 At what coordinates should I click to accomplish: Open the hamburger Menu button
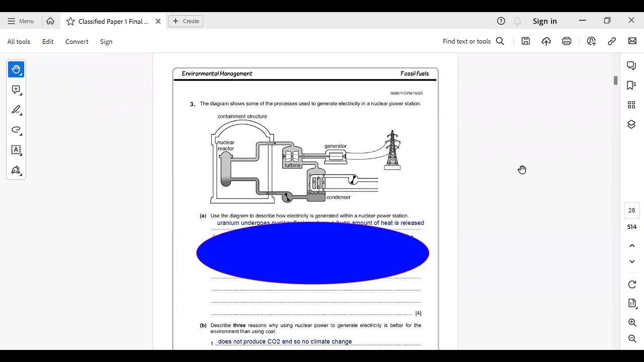[21, 21]
